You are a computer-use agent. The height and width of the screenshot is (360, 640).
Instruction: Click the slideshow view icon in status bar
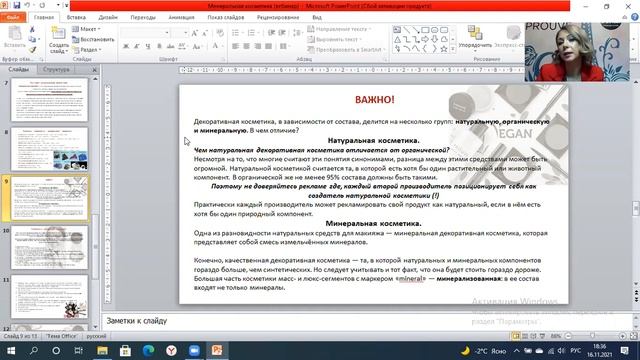coord(542,336)
